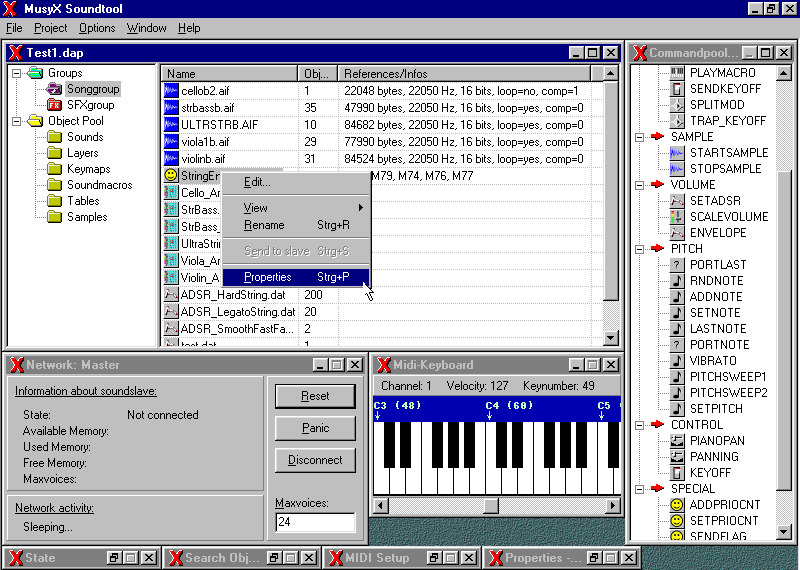800x570 pixels.
Task: Collapse the SAMPLE command category
Action: (x=639, y=137)
